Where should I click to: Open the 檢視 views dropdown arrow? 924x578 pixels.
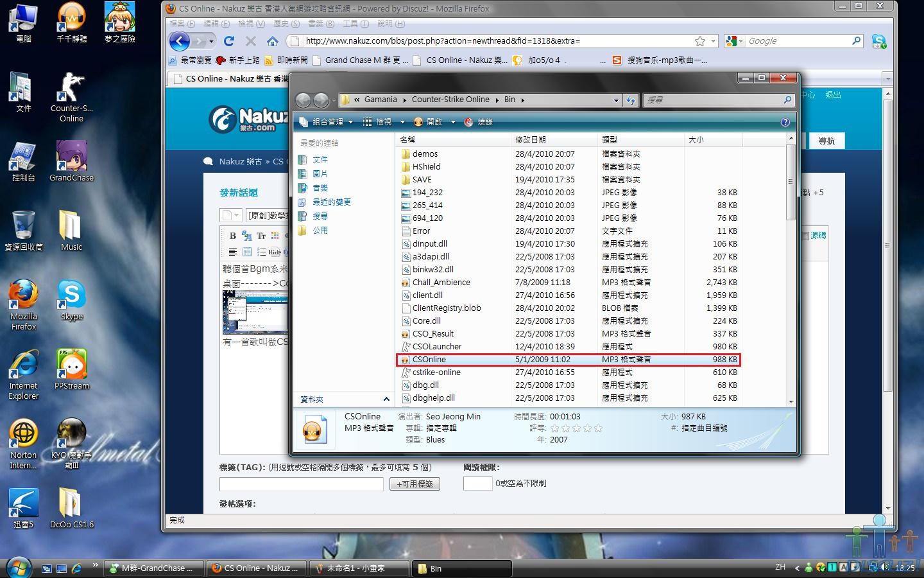(402, 122)
